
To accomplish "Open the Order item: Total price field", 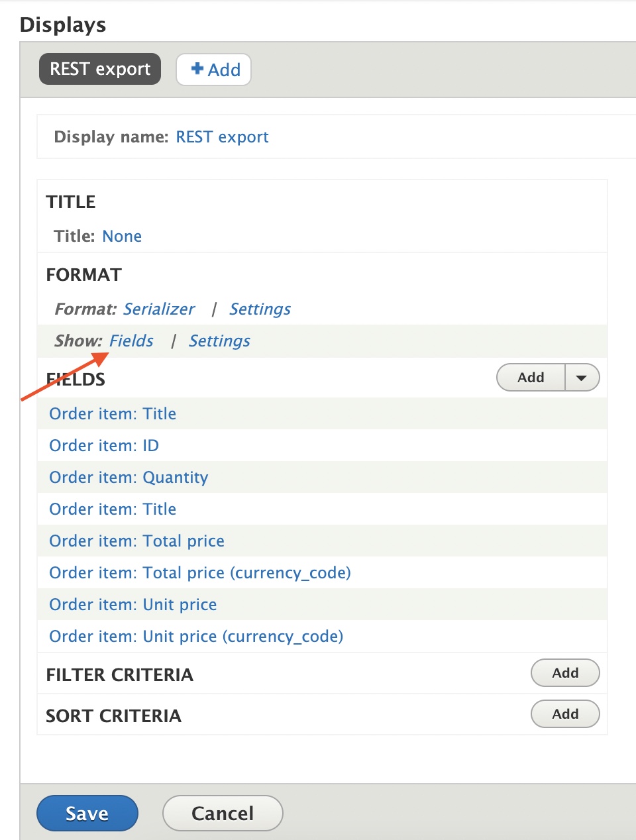I will pyautogui.click(x=136, y=541).
